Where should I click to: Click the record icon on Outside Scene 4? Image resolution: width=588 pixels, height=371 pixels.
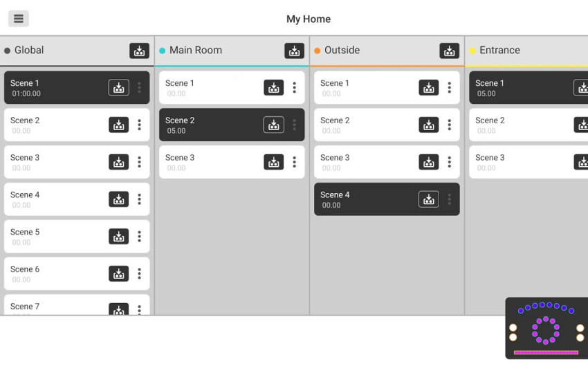click(429, 199)
